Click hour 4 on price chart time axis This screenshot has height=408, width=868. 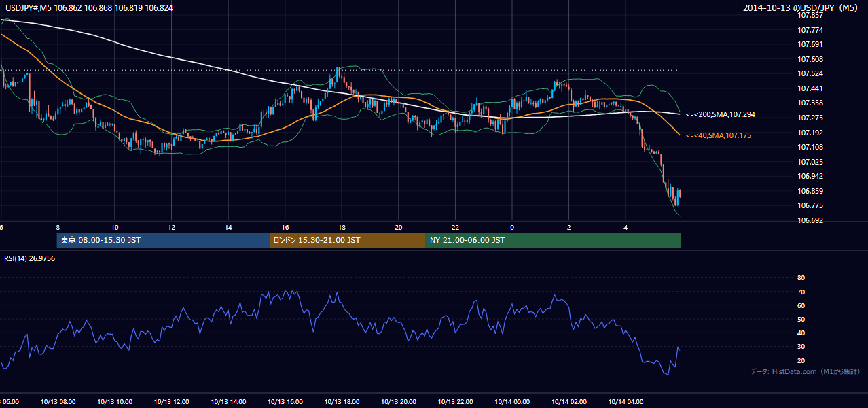click(626, 227)
